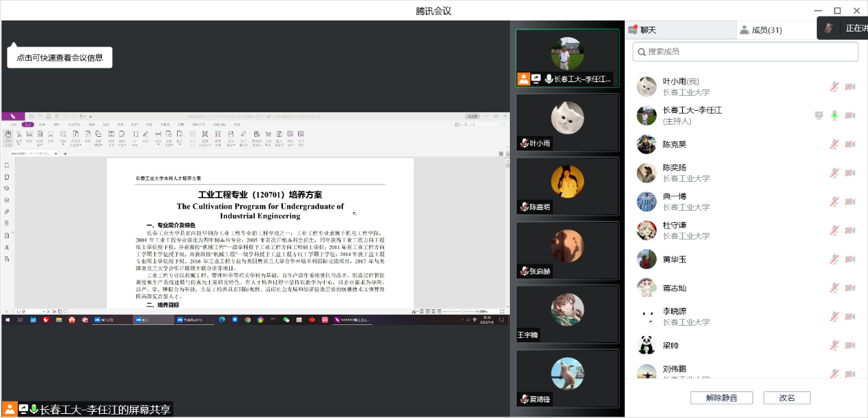868x418 pixels.
Task: Click 陈奕扬's camera-off icon
Action: click(x=850, y=173)
